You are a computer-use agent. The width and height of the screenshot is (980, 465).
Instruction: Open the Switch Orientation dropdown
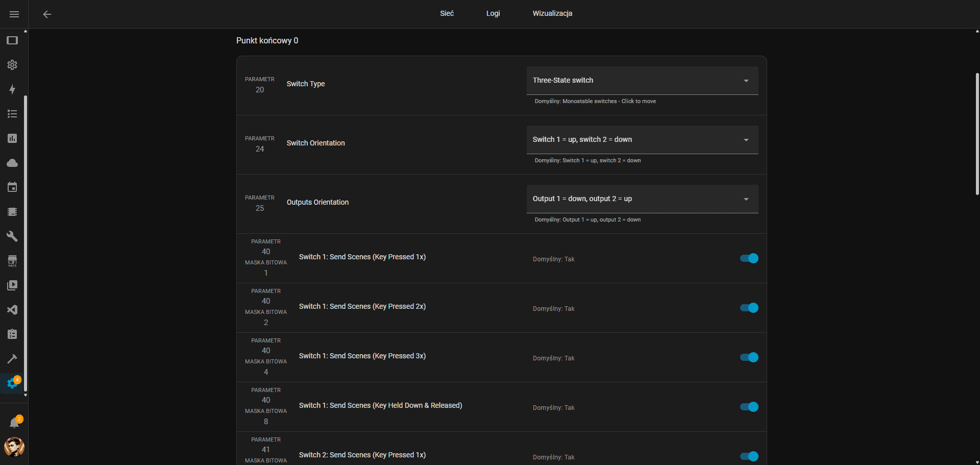642,140
